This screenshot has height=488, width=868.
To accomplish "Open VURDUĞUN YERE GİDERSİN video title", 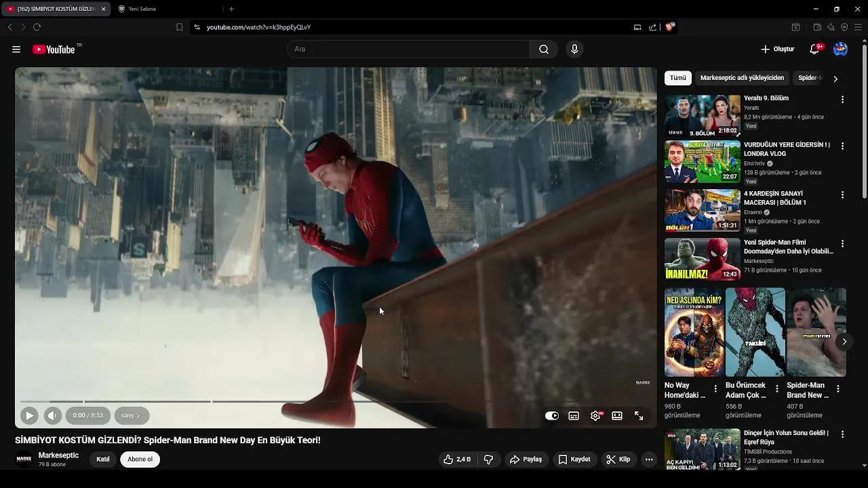I will [x=787, y=149].
